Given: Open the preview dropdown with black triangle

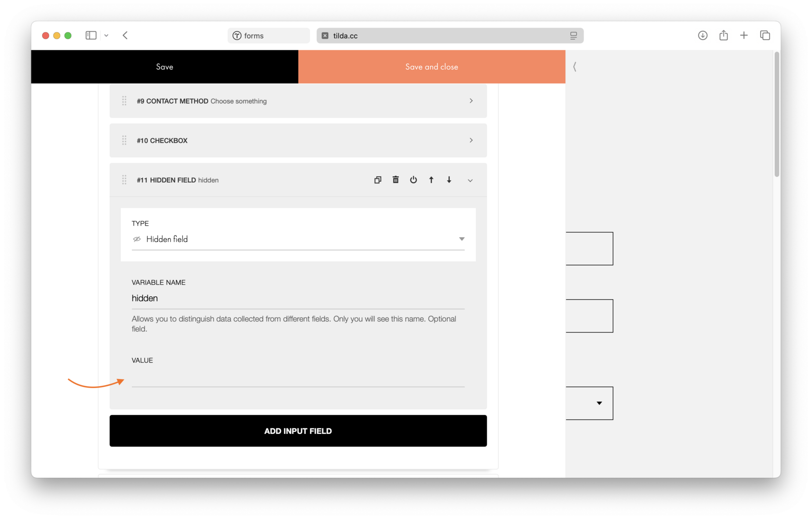Looking at the screenshot, I should [x=599, y=403].
